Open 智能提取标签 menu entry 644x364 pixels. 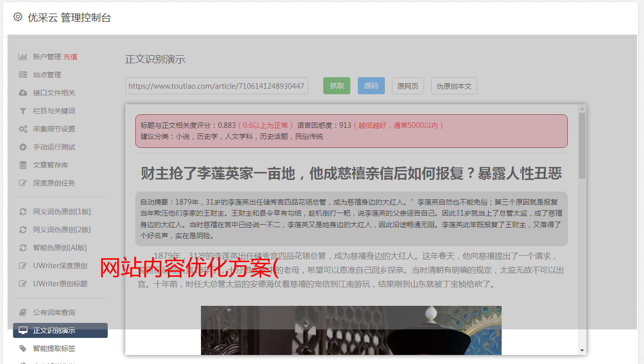(x=54, y=348)
